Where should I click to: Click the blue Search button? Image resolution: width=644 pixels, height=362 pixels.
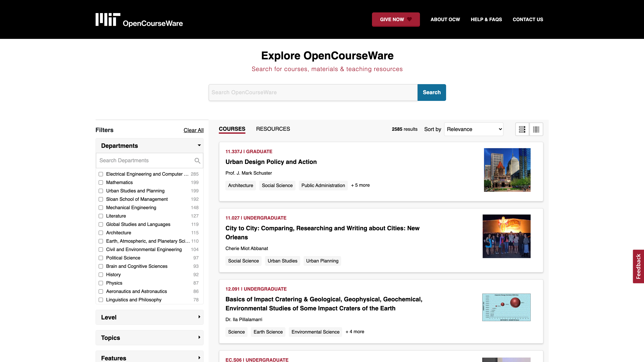(432, 93)
